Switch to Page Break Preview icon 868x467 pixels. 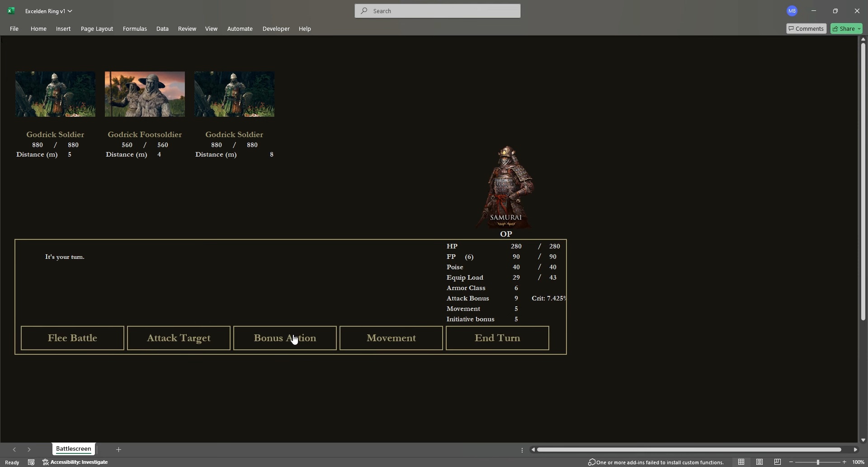(777, 462)
